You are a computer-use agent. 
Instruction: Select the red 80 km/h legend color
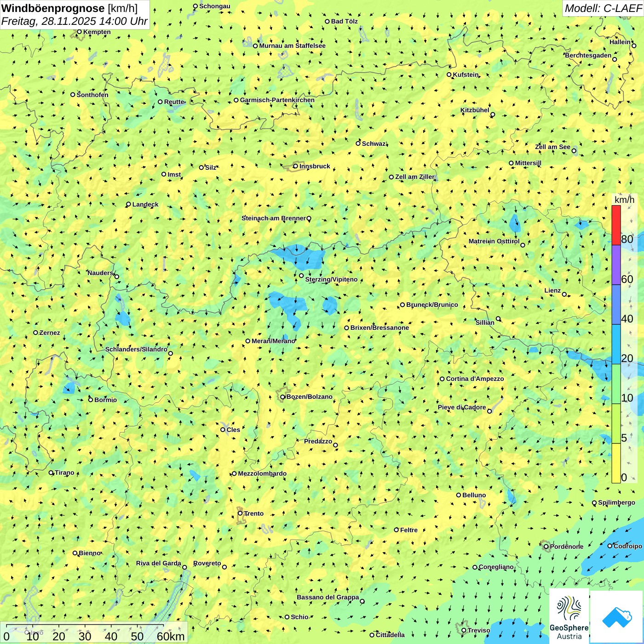point(616,225)
